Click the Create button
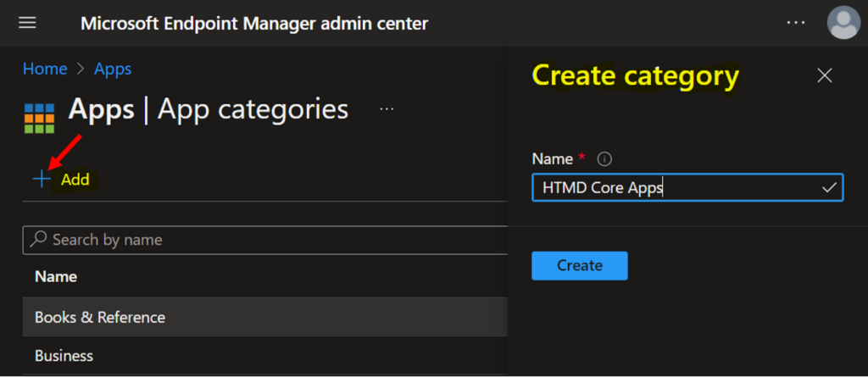The width and height of the screenshot is (868, 377). pos(580,266)
